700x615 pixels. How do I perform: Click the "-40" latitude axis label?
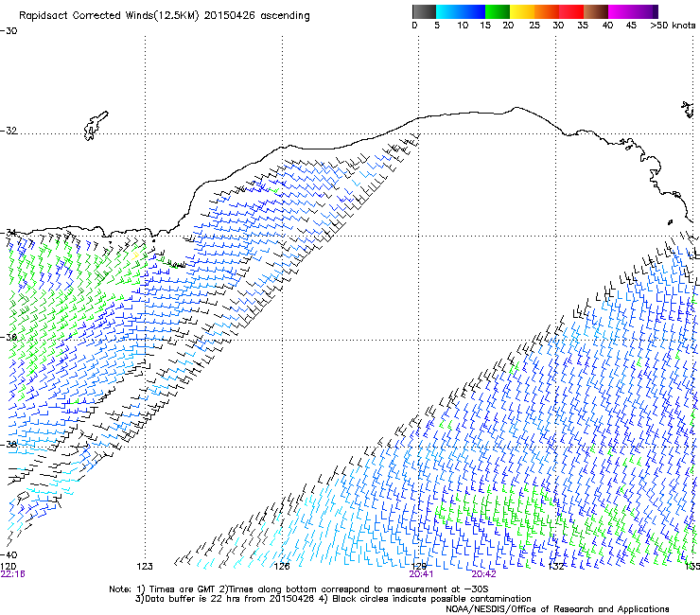pyautogui.click(x=9, y=554)
